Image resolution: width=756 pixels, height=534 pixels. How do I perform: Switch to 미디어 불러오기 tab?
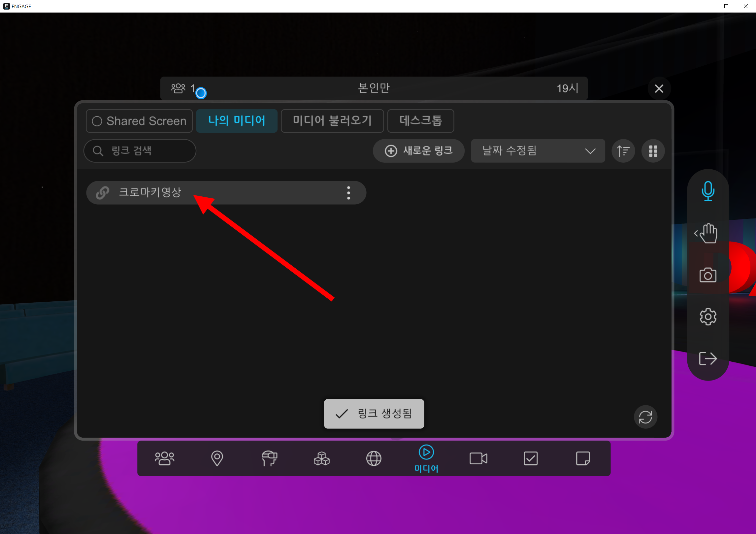[x=332, y=121]
